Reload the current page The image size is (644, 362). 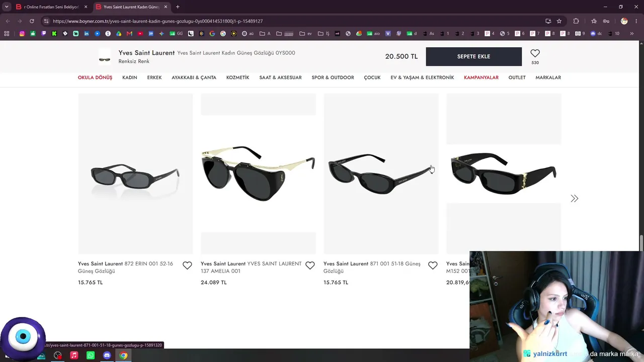click(32, 21)
